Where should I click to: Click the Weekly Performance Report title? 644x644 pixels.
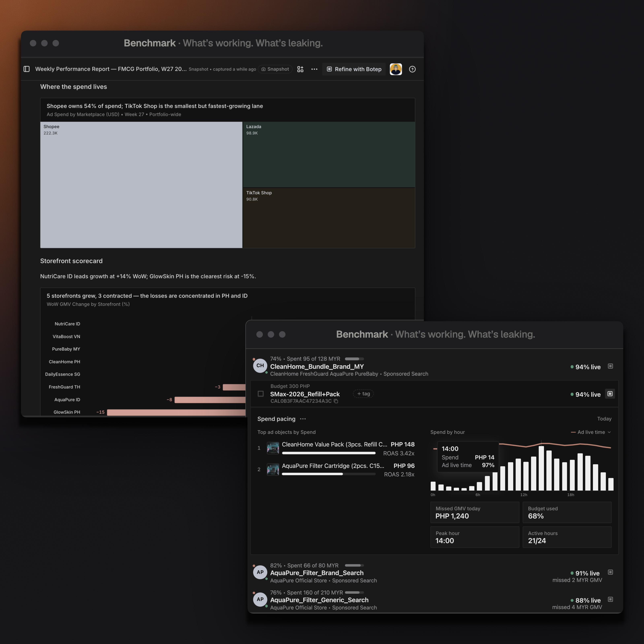pyautogui.click(x=111, y=69)
